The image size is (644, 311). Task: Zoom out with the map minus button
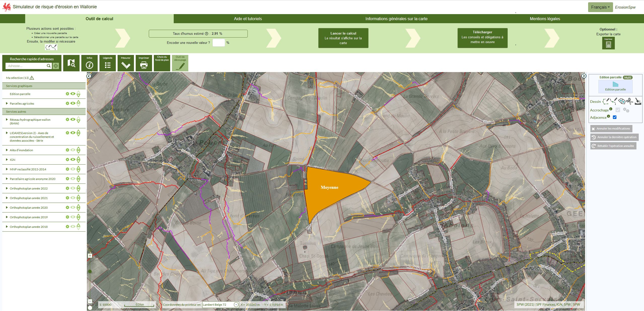[x=90, y=301]
